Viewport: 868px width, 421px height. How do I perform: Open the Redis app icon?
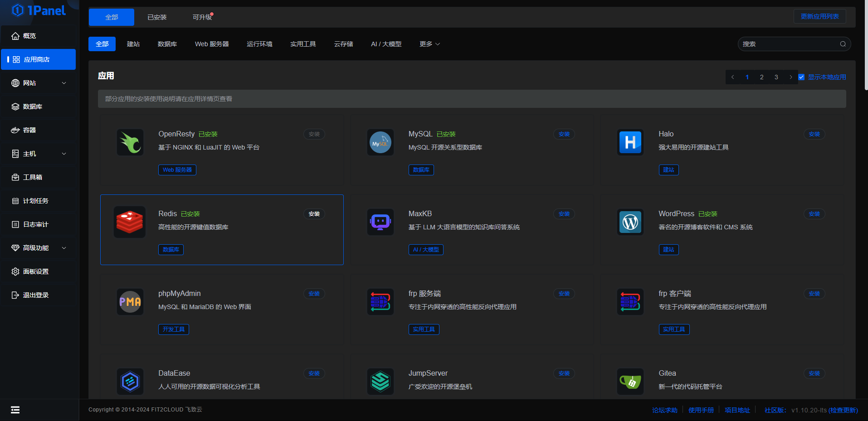pyautogui.click(x=130, y=222)
